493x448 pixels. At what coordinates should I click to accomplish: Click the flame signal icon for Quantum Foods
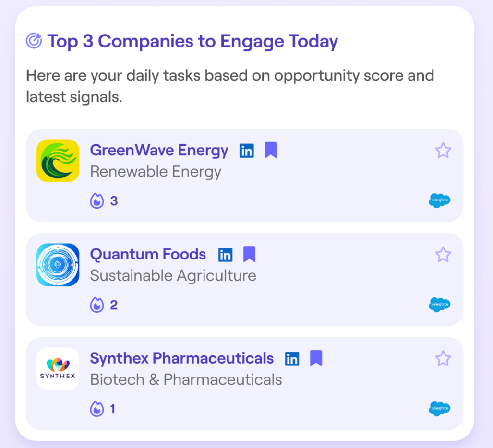pyautogui.click(x=97, y=305)
